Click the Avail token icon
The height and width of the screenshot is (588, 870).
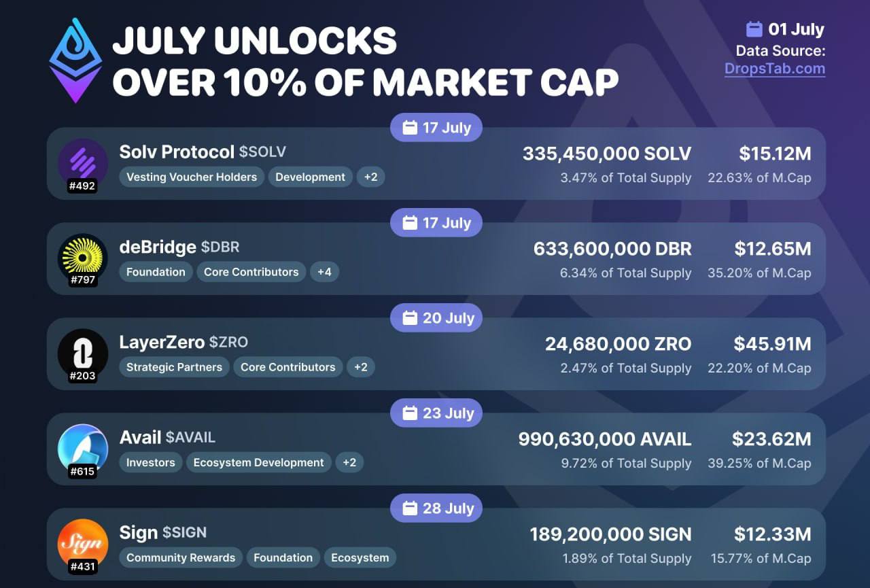click(83, 449)
